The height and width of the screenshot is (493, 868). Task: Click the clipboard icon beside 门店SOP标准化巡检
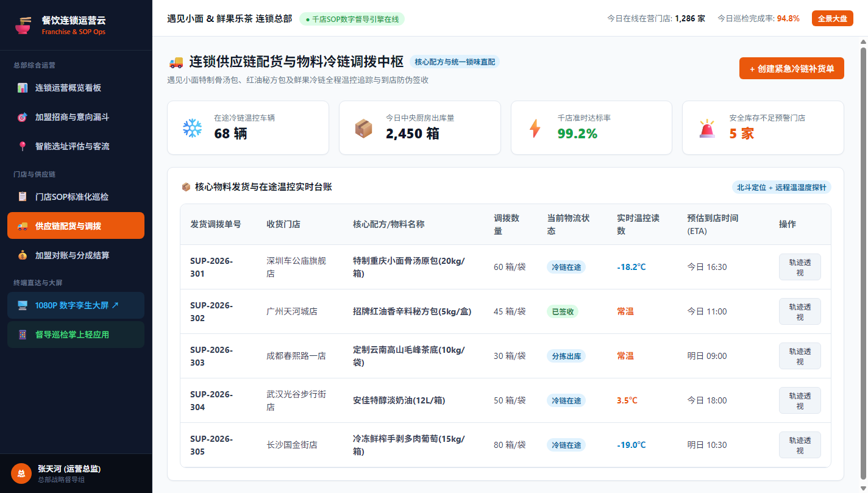pos(23,197)
